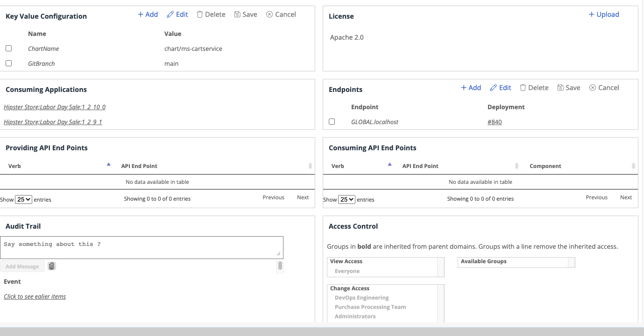This screenshot has width=644, height=336.
Task: Click Edit in Key Value Configuration
Action: click(177, 14)
